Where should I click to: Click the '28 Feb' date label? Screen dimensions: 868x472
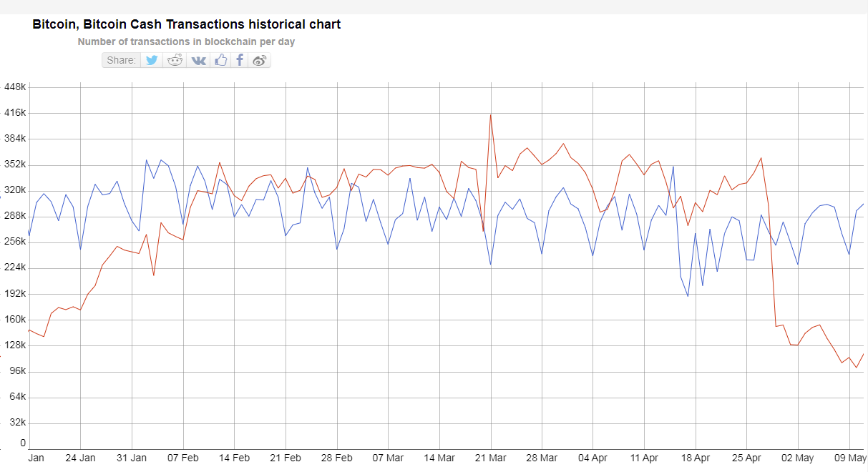coord(337,458)
